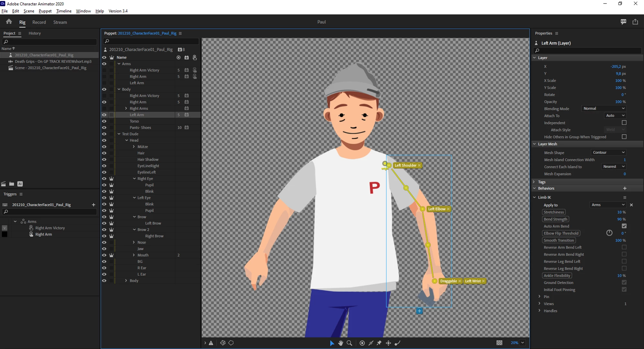
Task: Click the Project panel search field
Action: [x=50, y=42]
